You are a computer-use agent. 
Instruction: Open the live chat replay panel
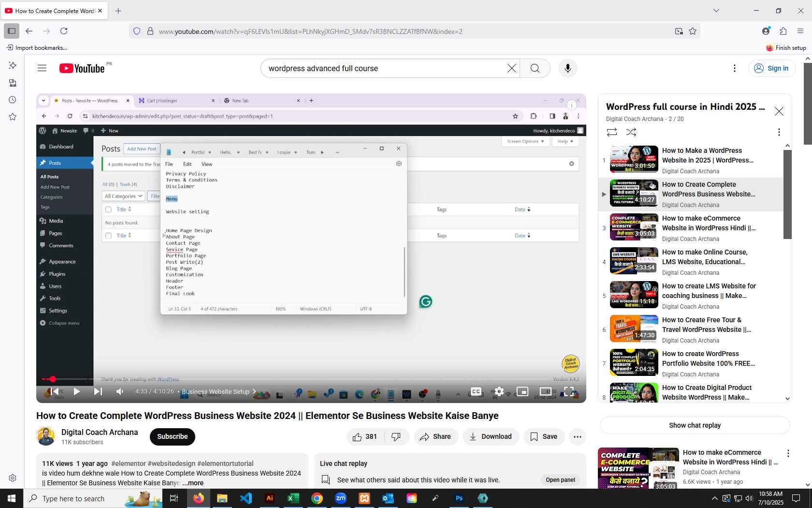pyautogui.click(x=560, y=480)
